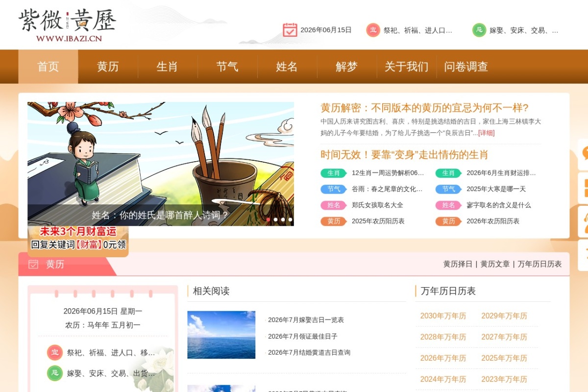Click the 生肖 tag before 12生肖一周运势解析
The image size is (588, 392).
(334, 173)
